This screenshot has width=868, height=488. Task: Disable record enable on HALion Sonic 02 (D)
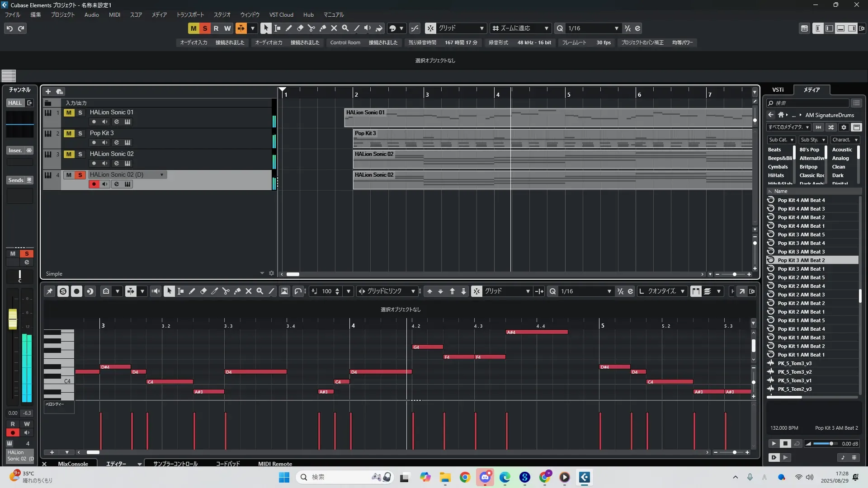tap(94, 184)
